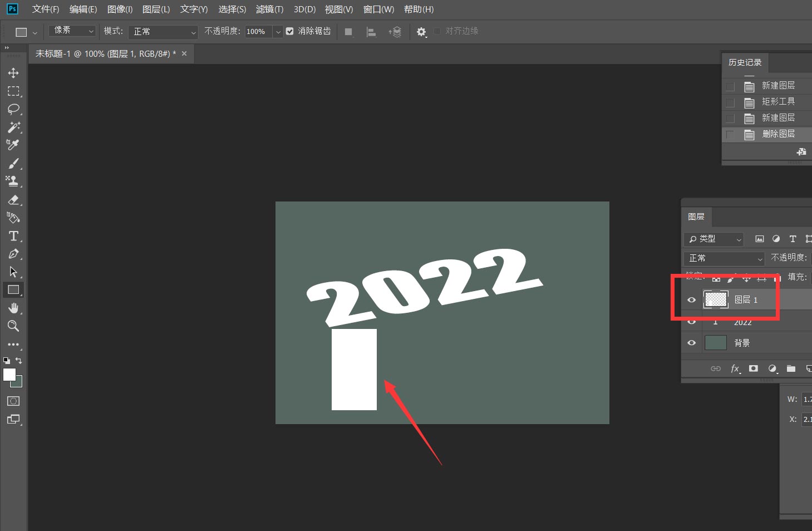Screen dimensions: 812x531
Task: Select the Move tool
Action: click(13, 73)
